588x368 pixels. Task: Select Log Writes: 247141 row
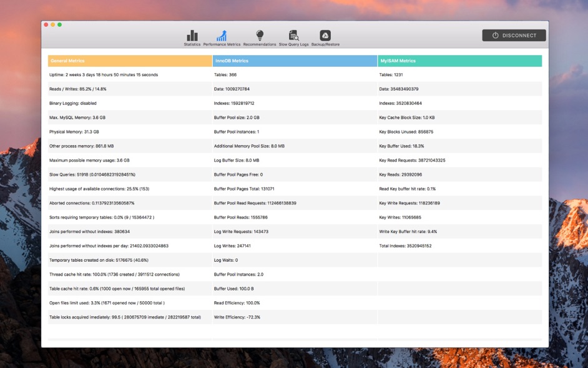[295, 246]
